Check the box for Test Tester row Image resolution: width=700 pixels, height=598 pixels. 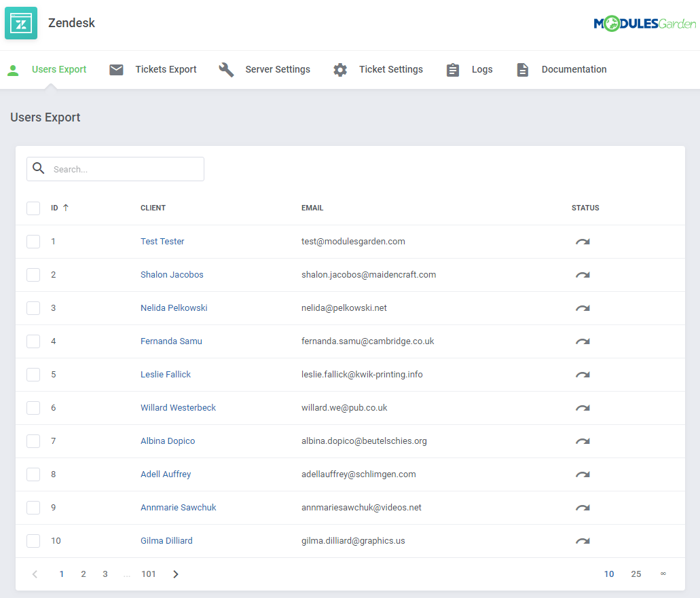(x=33, y=242)
